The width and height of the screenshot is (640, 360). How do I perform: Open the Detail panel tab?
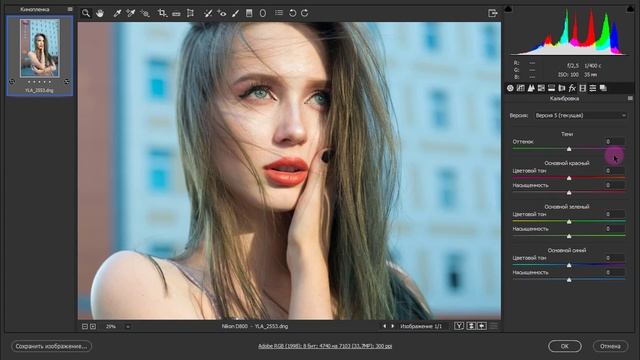pos(531,88)
